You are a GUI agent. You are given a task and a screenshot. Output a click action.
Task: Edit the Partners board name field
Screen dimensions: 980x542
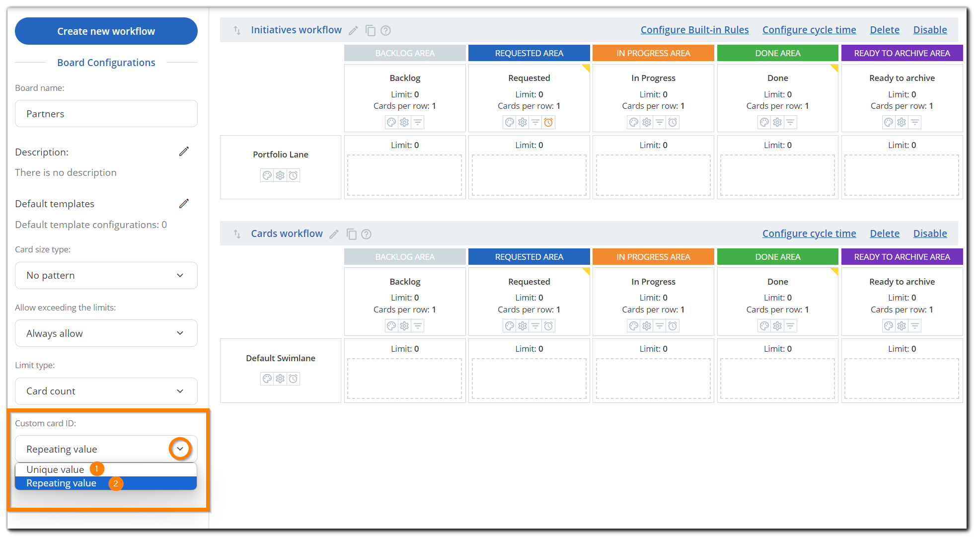[x=106, y=114]
